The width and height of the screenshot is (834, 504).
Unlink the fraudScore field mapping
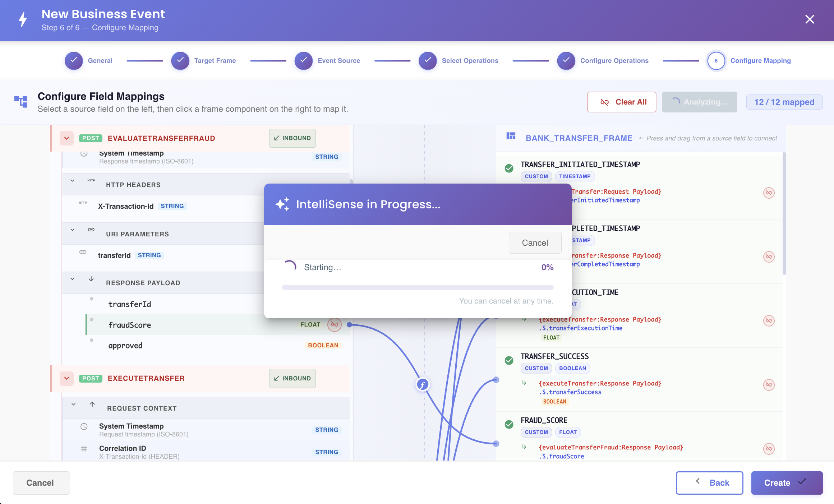pyautogui.click(x=335, y=325)
